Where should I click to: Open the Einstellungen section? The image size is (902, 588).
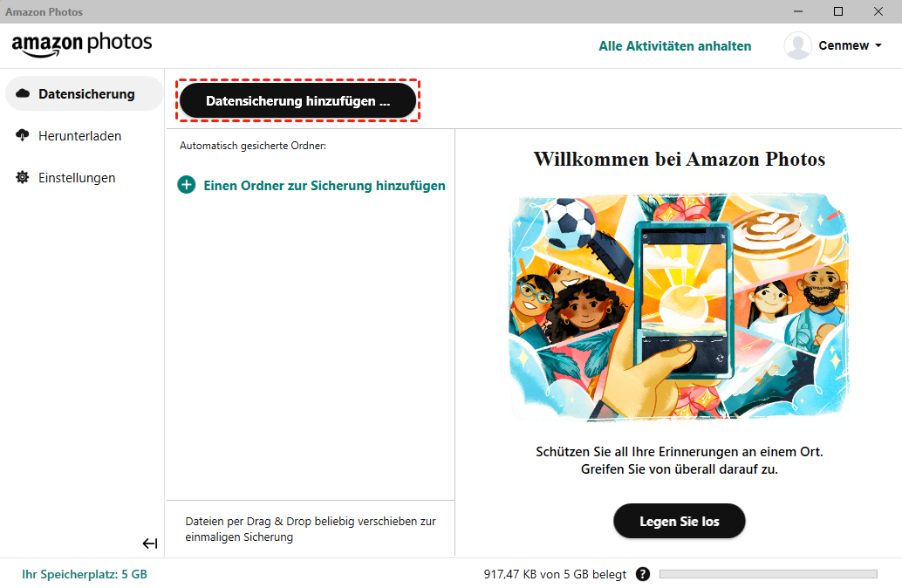click(77, 178)
